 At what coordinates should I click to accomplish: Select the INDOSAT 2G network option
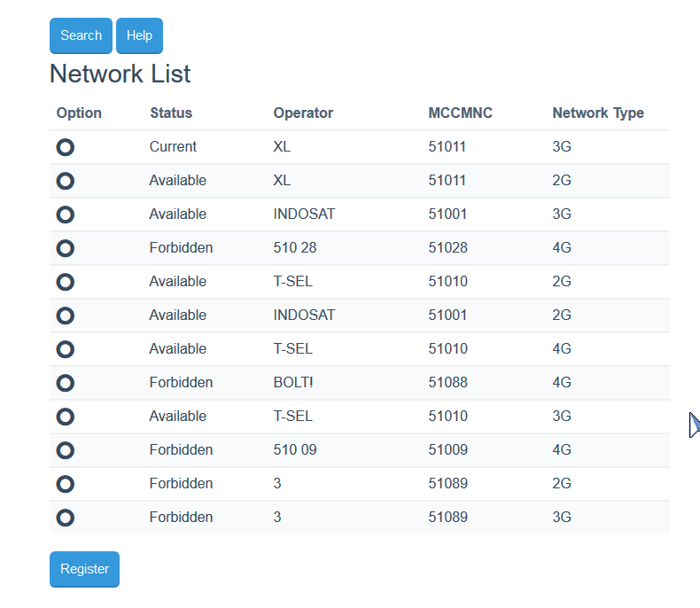(65, 316)
